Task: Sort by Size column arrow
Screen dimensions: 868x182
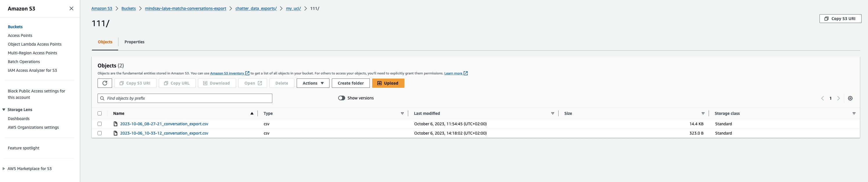Action: tap(703, 113)
